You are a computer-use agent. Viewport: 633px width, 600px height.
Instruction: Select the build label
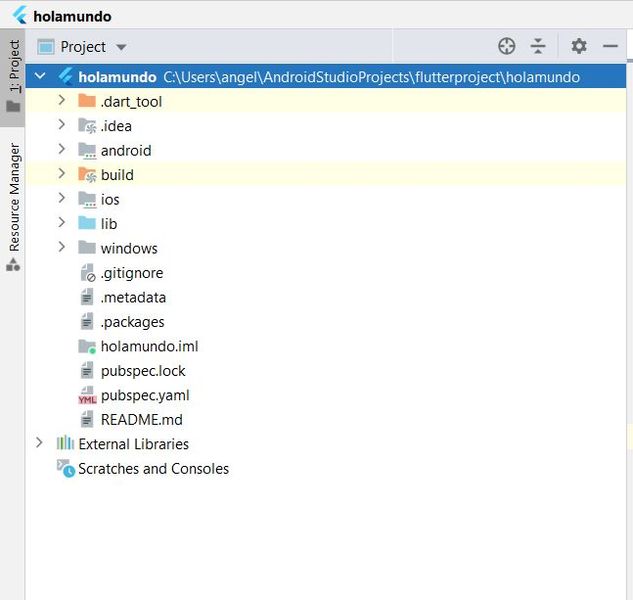(x=117, y=175)
